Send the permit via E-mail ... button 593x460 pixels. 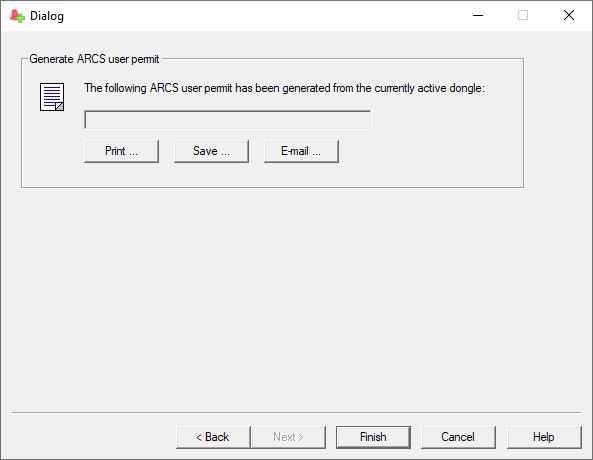(x=301, y=151)
